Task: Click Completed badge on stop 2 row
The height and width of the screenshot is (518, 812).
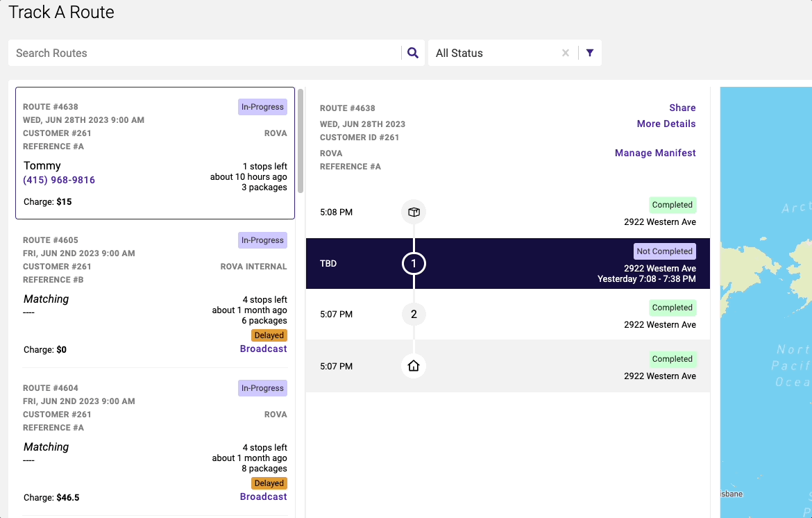Action: point(673,308)
